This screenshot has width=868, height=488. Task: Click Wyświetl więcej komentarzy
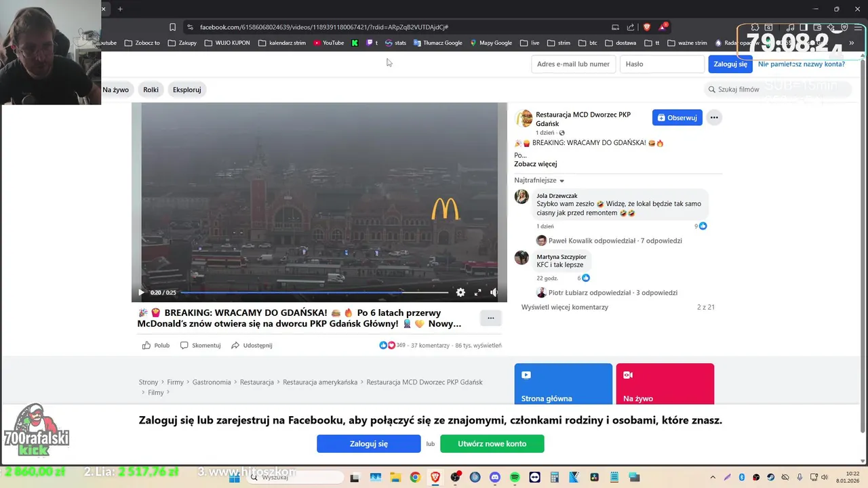(565, 307)
